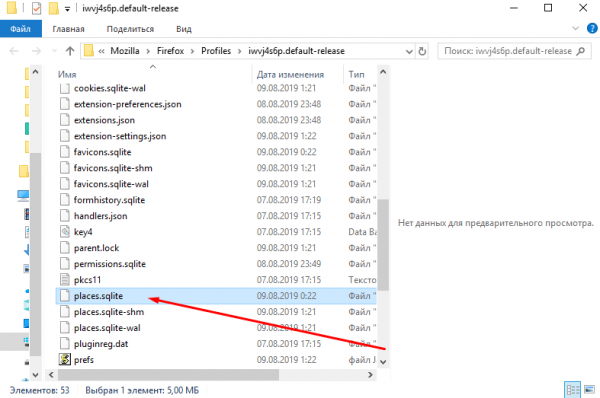Viewport: 600px width, 398px height.
Task: Go up one folder level
Action: [x=70, y=51]
